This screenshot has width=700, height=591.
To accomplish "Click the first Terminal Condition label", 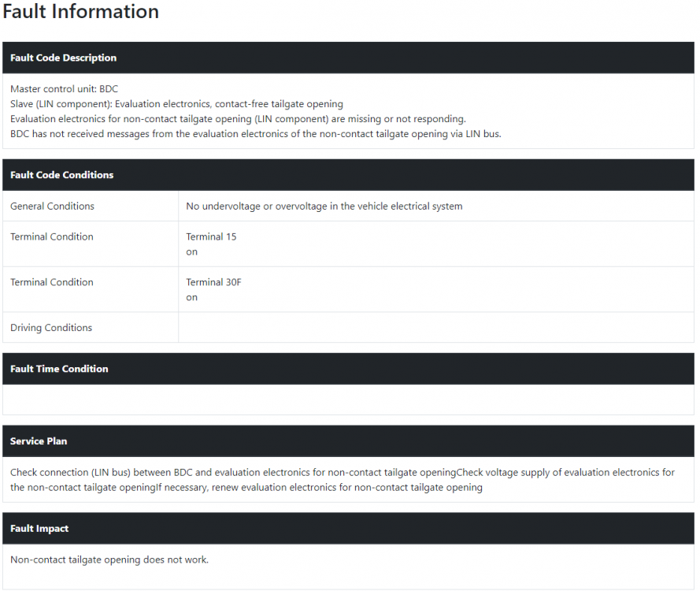I will point(52,236).
